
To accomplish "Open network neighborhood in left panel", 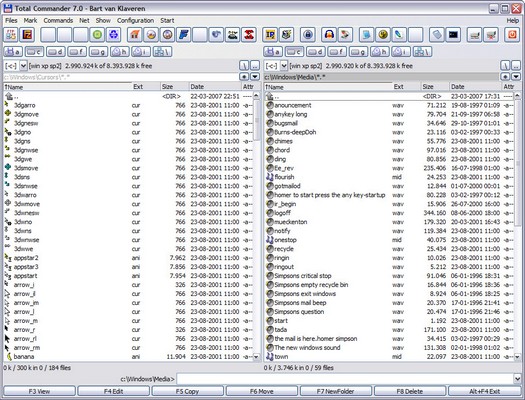I will click(162, 52).
